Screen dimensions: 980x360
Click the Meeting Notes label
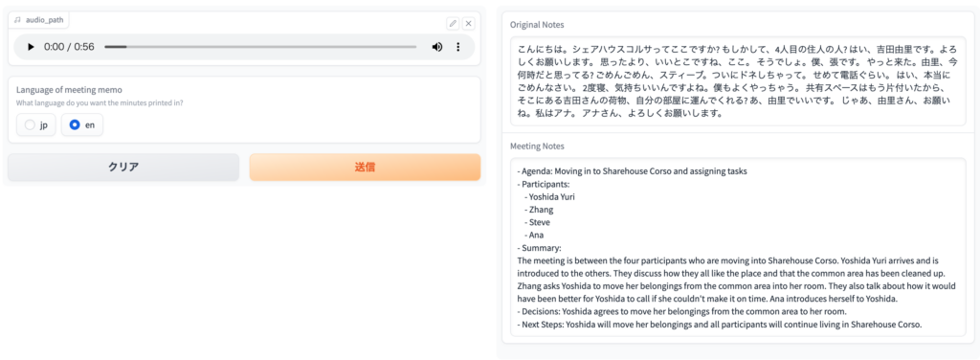(537, 146)
